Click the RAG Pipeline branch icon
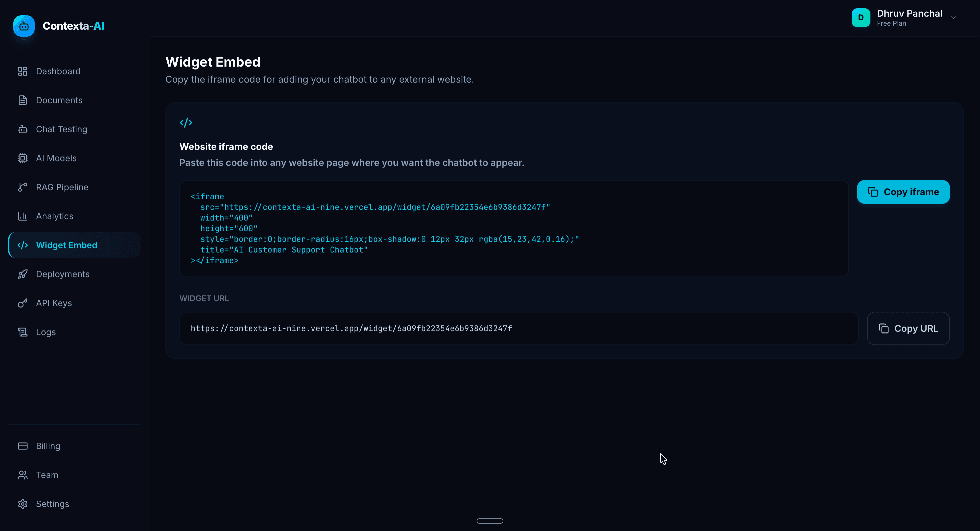This screenshot has width=980, height=531. pos(22,188)
